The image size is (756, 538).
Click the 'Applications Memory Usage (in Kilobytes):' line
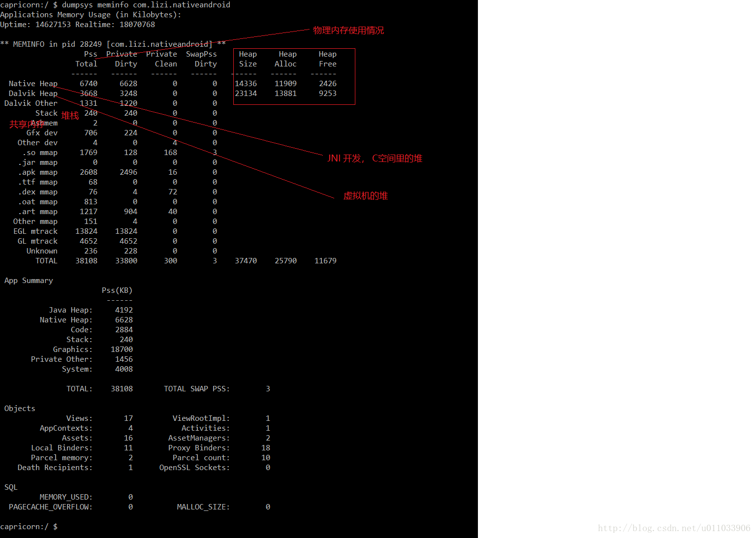pyautogui.click(x=91, y=15)
